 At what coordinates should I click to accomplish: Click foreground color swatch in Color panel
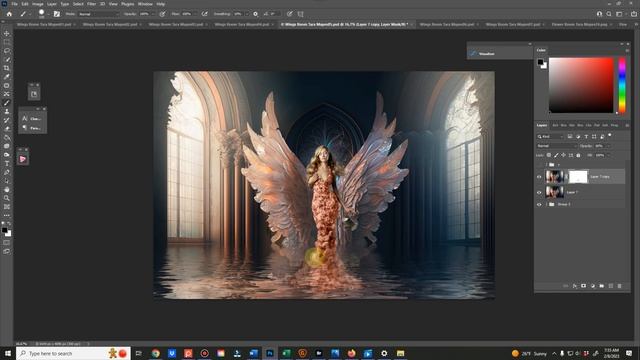[540, 62]
